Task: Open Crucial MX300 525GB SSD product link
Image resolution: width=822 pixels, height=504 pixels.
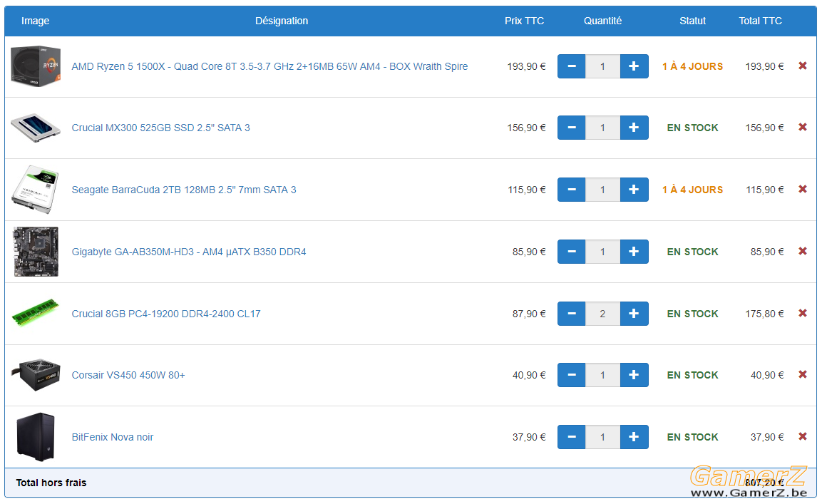Action: (160, 128)
